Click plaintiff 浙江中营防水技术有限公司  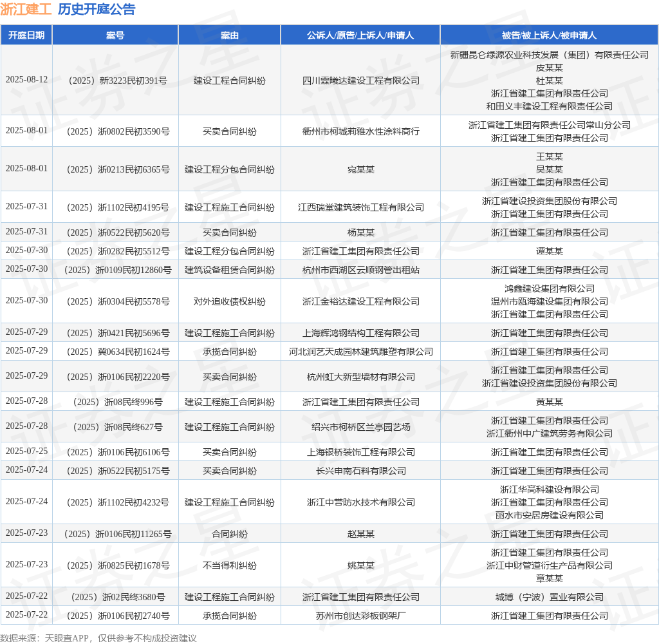(361, 503)
